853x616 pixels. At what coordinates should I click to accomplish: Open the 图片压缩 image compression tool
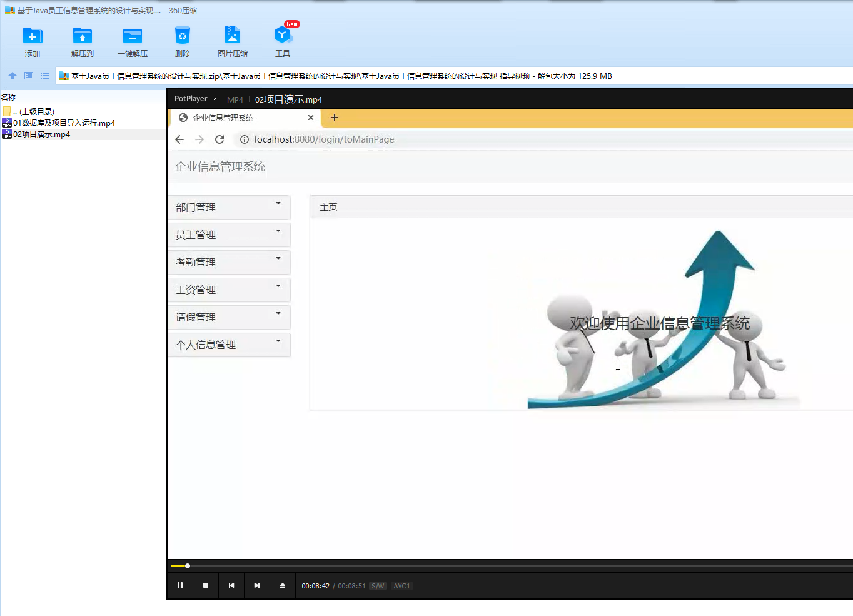click(233, 42)
